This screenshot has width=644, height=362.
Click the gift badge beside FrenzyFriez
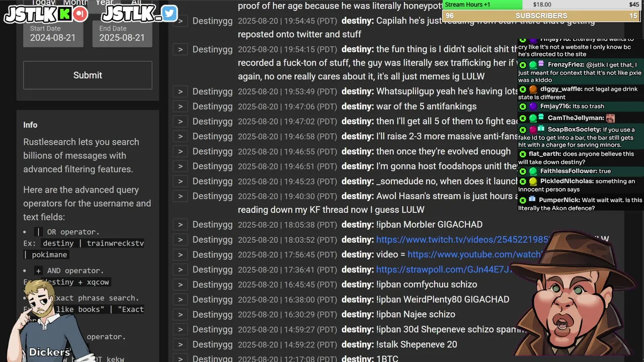(541, 64)
